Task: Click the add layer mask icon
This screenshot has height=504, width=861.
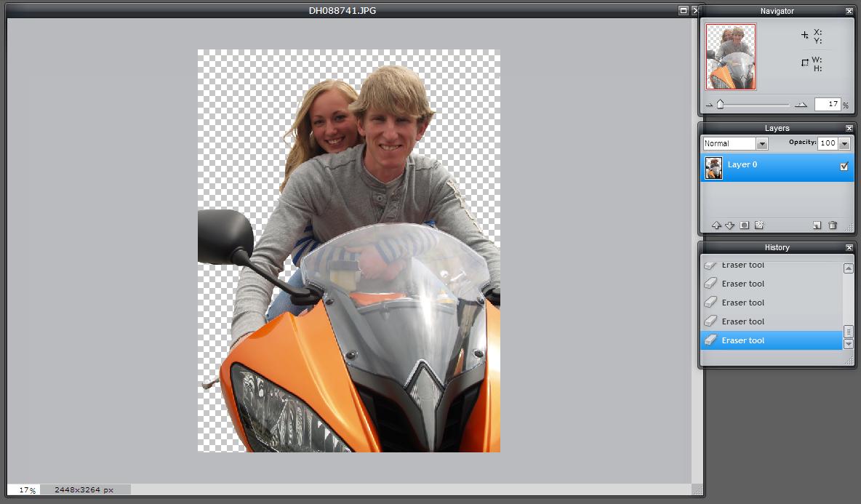Action: pyautogui.click(x=745, y=225)
